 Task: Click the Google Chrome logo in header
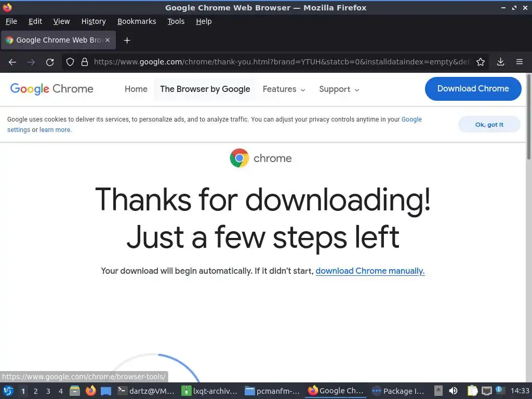(51, 89)
